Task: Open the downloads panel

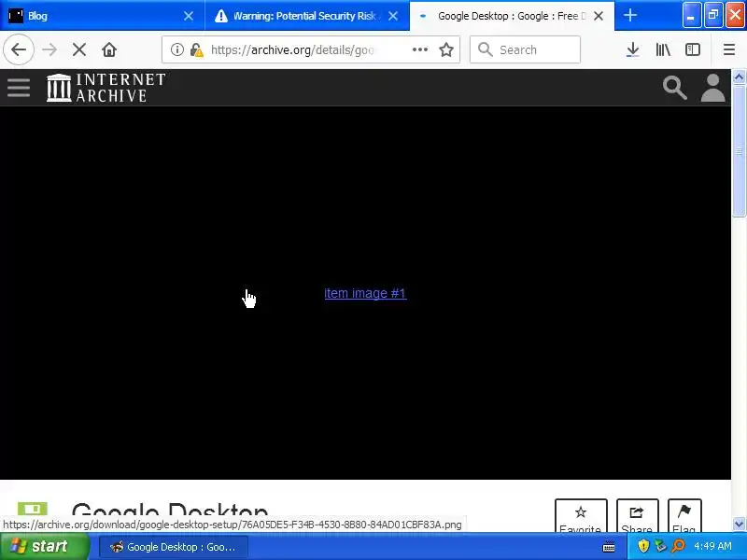Action: coord(633,49)
